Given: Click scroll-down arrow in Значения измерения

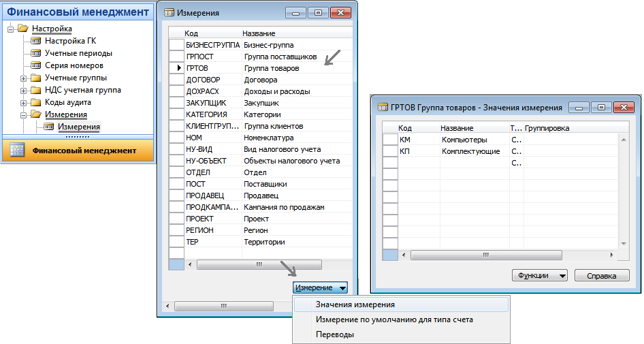Looking at the screenshot, I should (x=624, y=244).
